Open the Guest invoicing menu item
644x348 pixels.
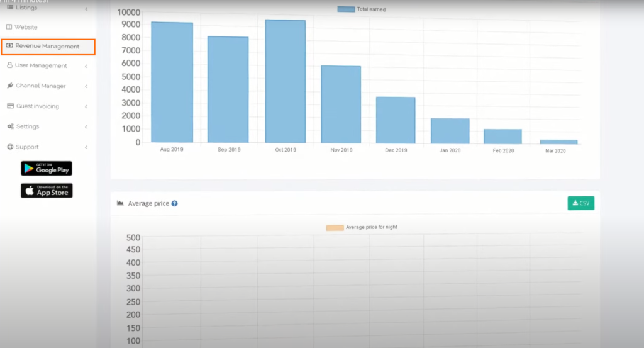click(x=38, y=106)
